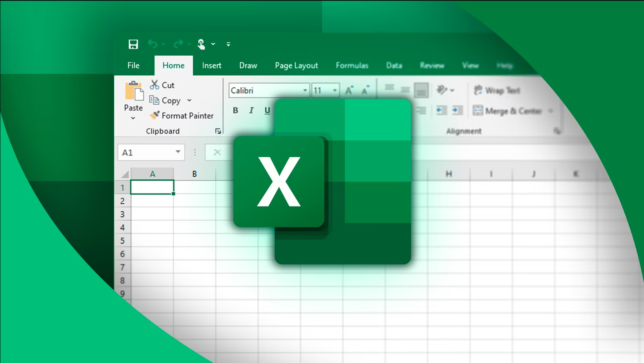Switch to the Formulas ribbon tab
The image size is (644, 363).
coord(352,65)
